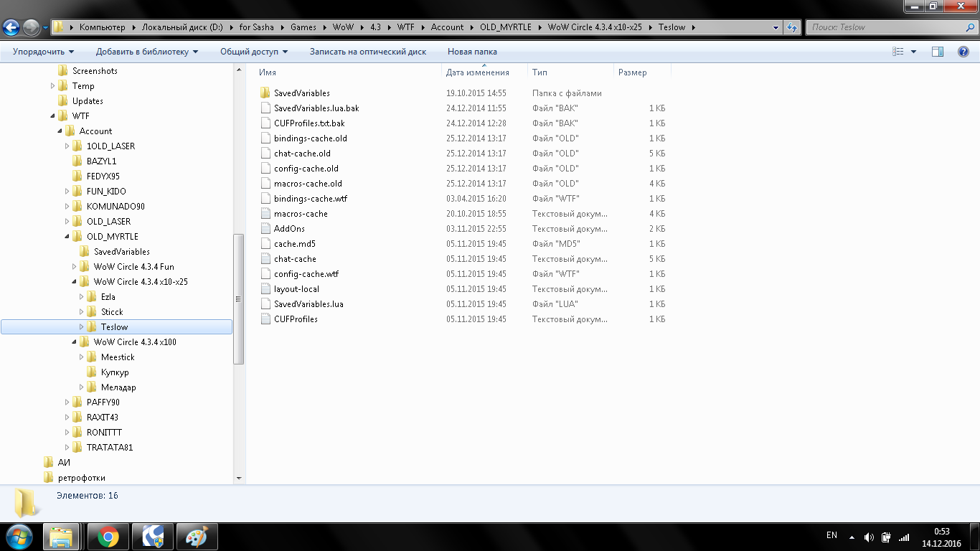Open the Общий доступ menu
Image resolution: width=980 pixels, height=551 pixels.
[x=253, y=52]
